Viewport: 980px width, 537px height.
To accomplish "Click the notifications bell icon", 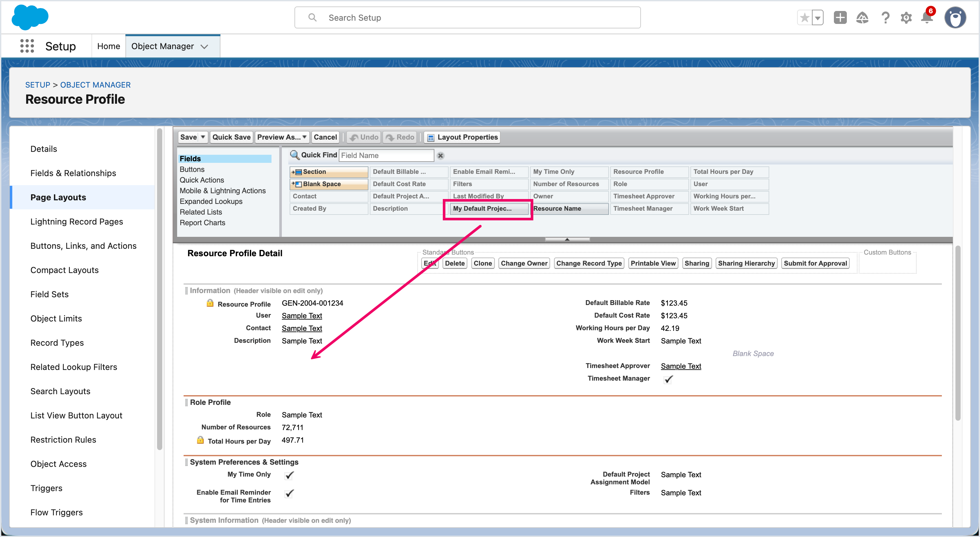I will [927, 17].
